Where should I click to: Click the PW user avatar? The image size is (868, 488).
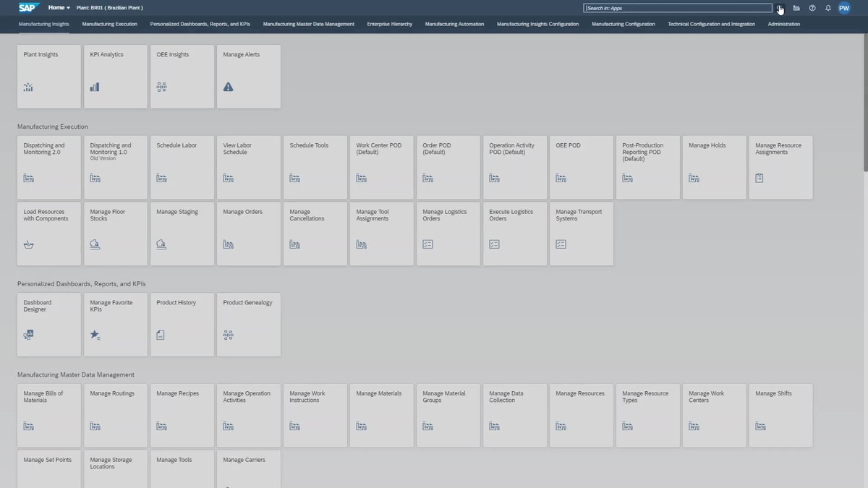tap(843, 8)
